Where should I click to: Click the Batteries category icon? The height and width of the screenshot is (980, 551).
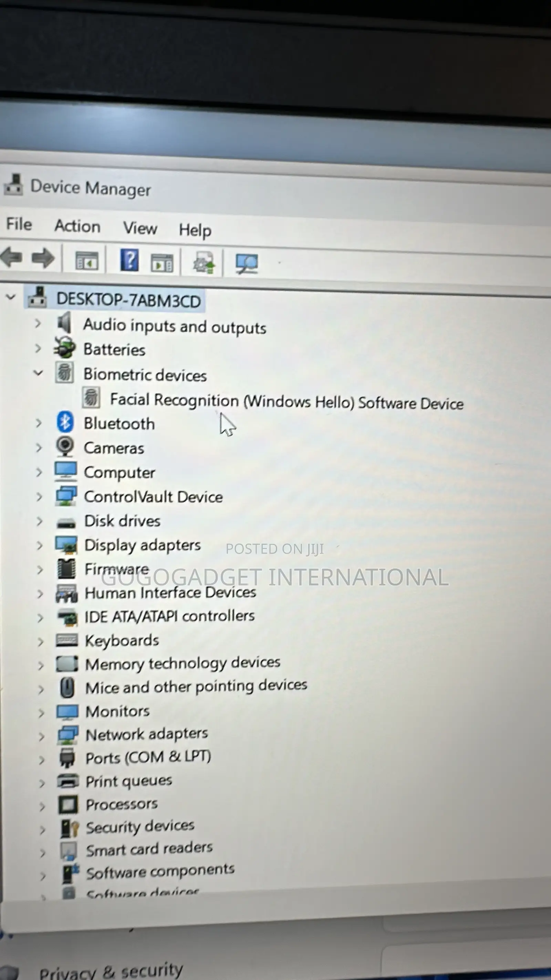(64, 347)
